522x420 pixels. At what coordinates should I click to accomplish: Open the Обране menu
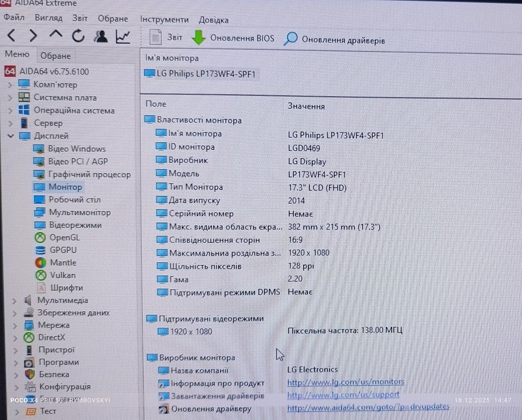113,18
